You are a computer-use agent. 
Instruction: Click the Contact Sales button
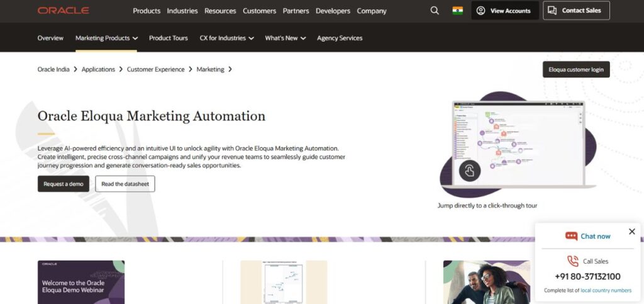(x=576, y=11)
